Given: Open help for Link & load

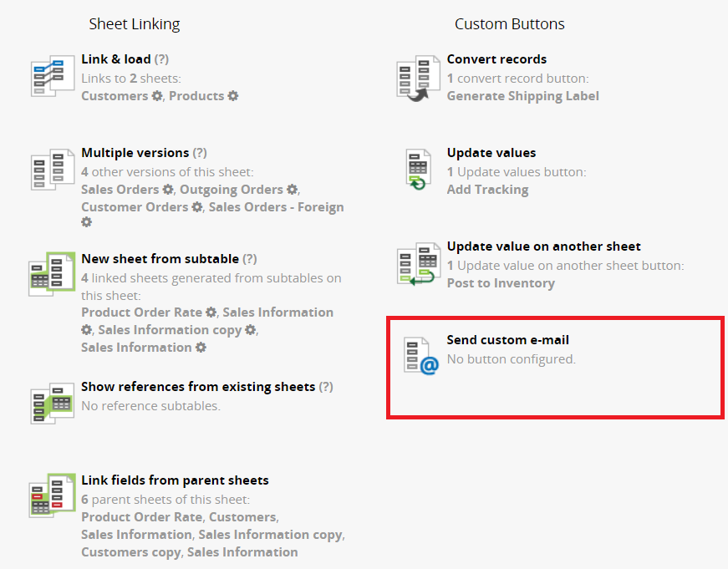Looking at the screenshot, I should (x=161, y=59).
